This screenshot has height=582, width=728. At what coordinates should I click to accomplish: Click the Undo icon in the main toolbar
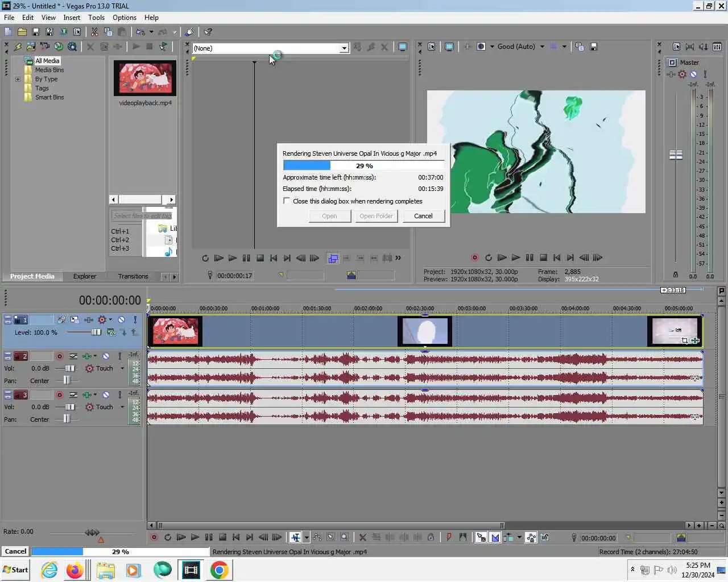pos(140,32)
